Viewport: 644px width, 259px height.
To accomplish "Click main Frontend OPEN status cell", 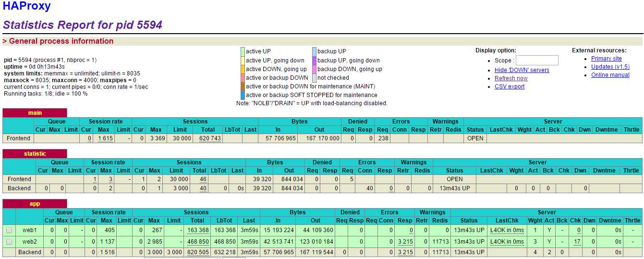I will click(475, 138).
